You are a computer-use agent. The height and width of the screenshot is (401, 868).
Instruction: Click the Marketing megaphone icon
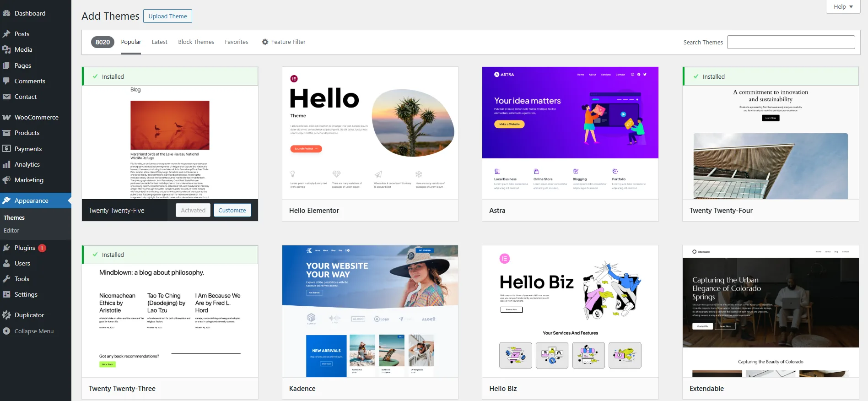point(6,180)
